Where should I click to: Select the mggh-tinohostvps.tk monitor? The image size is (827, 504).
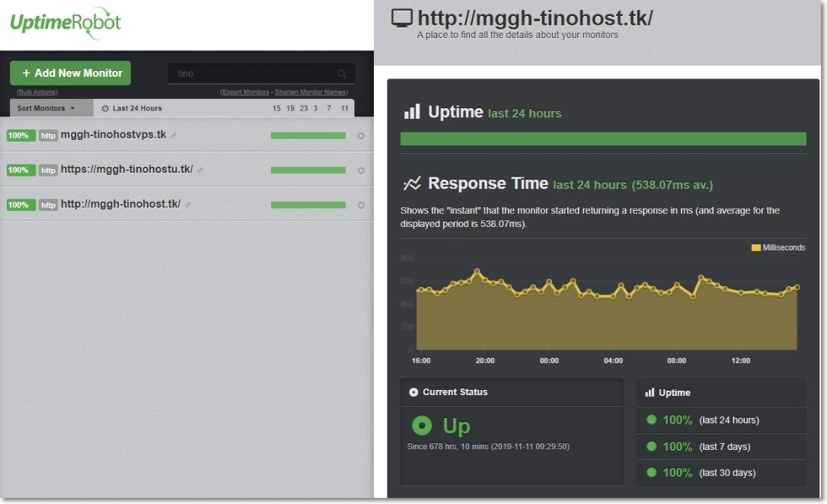tap(113, 135)
